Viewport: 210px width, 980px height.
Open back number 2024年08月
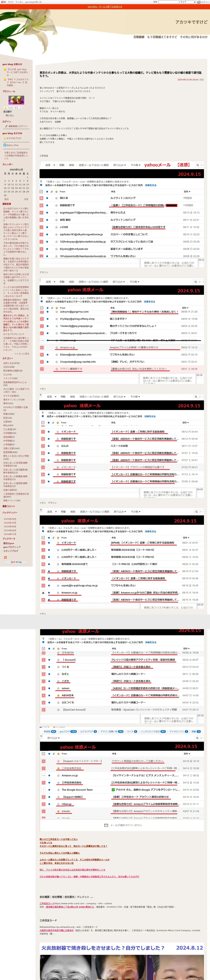click(x=10, y=530)
